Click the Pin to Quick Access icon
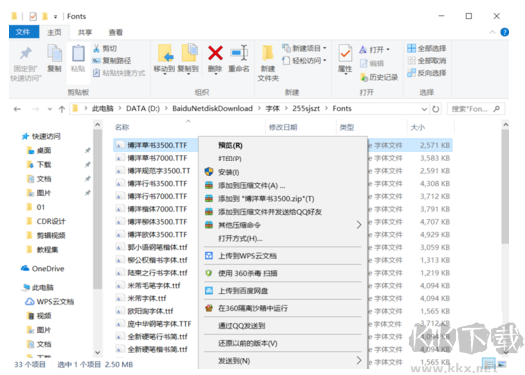The width and height of the screenshot is (525, 375). click(26, 54)
